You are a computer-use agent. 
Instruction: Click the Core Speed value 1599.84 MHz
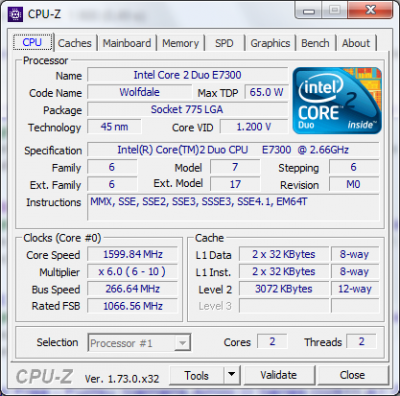coord(133,254)
